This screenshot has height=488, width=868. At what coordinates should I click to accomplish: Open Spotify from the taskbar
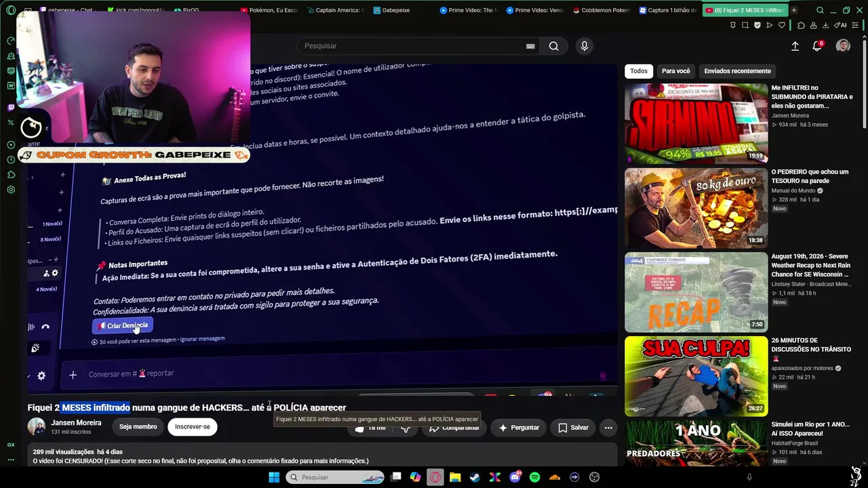point(534,477)
